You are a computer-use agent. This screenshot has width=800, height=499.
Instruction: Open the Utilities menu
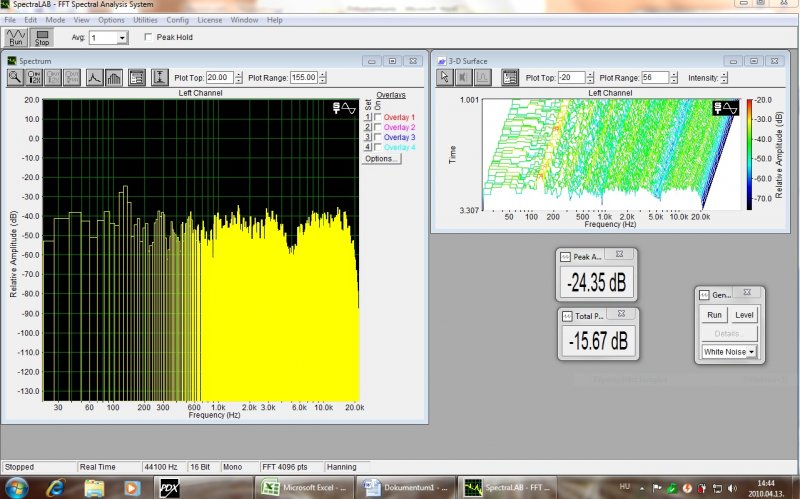(x=145, y=20)
